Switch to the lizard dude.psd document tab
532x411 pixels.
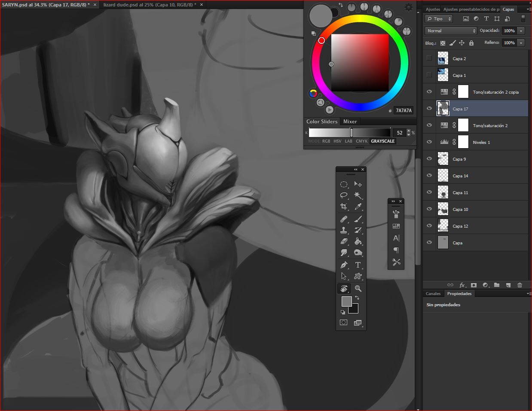coord(150,4)
